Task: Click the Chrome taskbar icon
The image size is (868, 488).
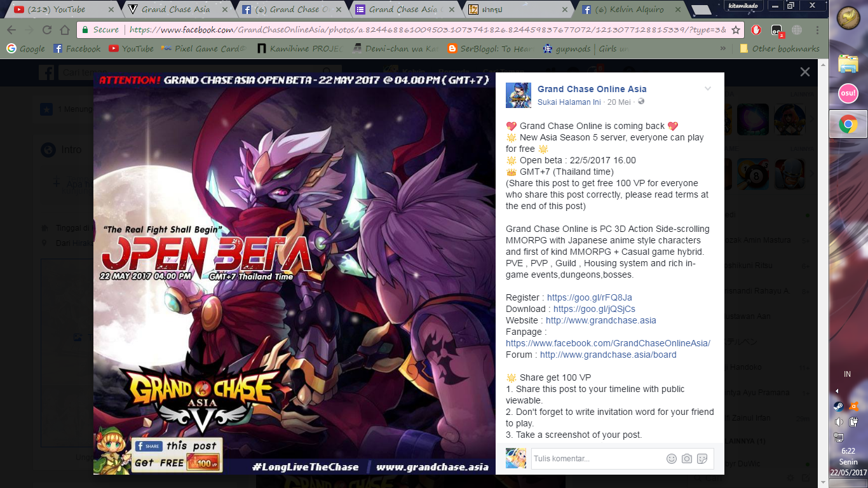Action: coord(848,125)
